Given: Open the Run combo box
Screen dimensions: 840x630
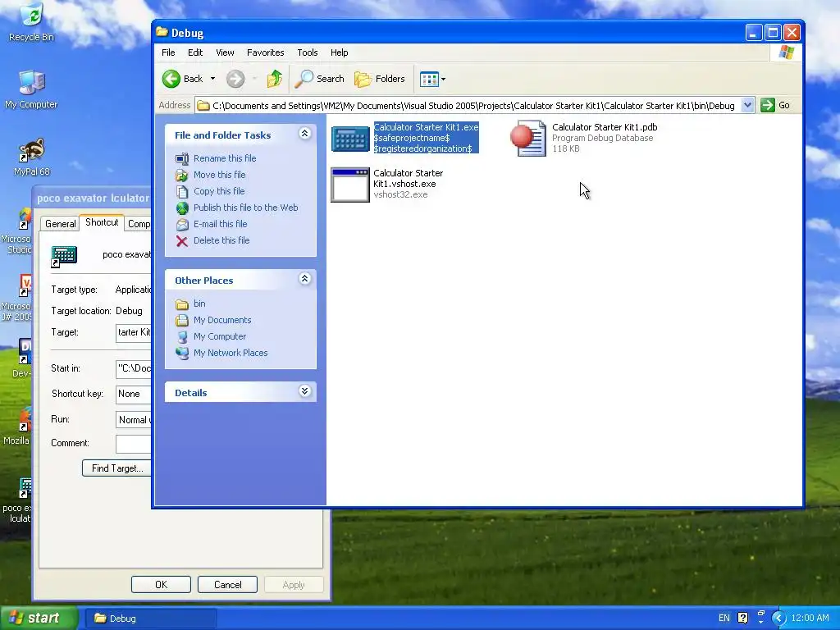Looking at the screenshot, I should (x=134, y=419).
